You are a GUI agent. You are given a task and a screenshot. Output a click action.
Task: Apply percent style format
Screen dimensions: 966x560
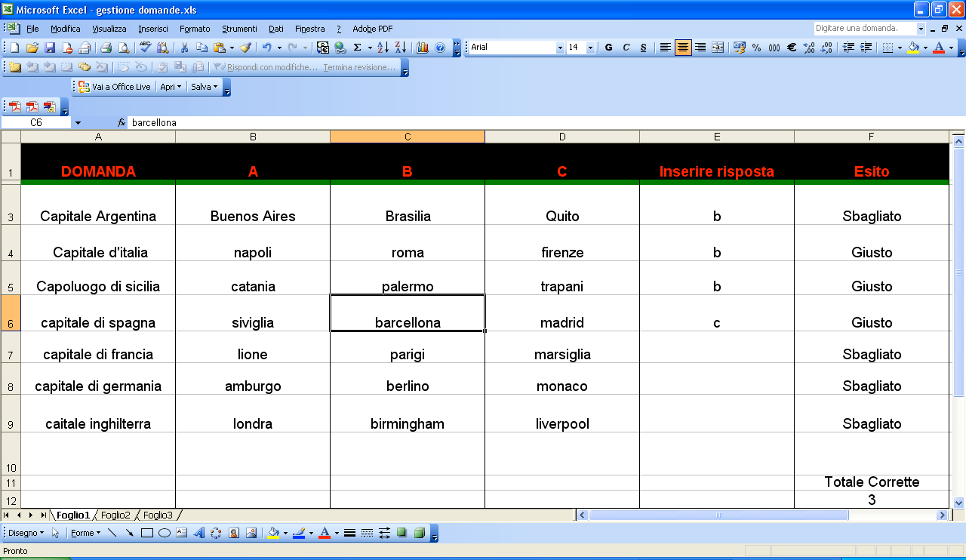(757, 48)
